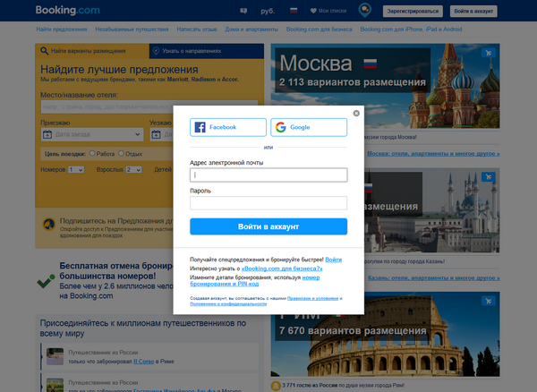
Task: Click airplane icon on Казань card
Action: click(x=489, y=176)
